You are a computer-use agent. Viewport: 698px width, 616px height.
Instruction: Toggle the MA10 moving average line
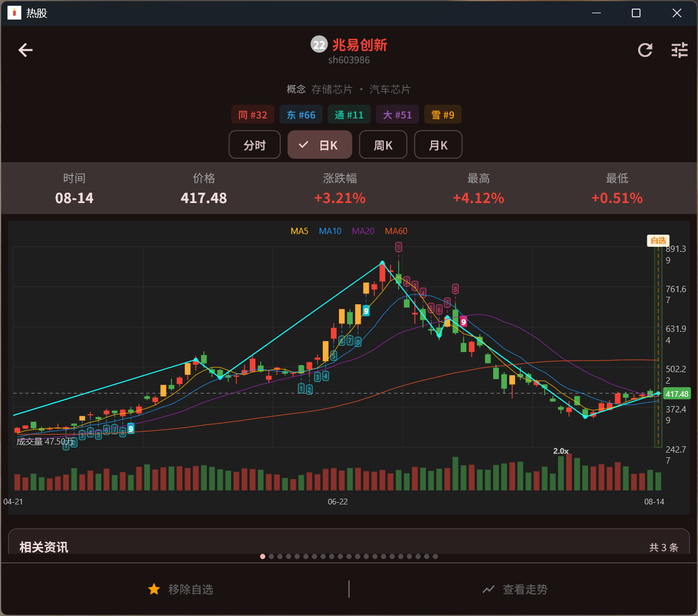point(330,231)
